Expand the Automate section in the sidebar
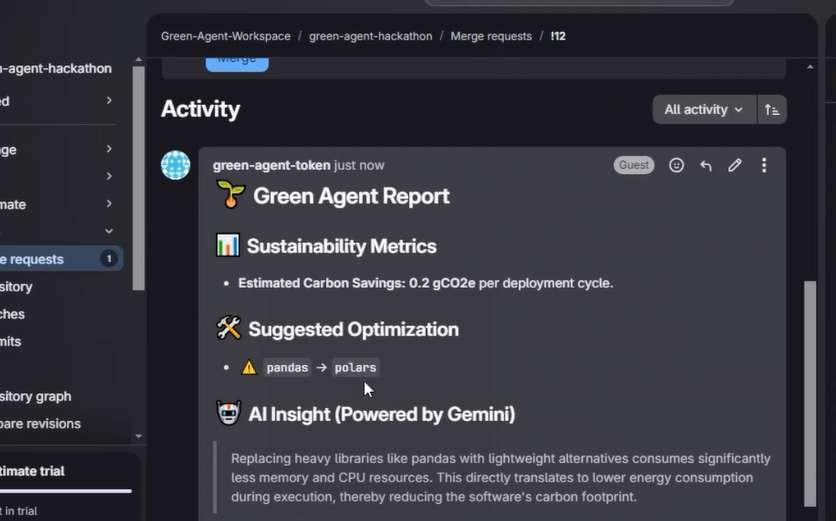 (x=109, y=204)
